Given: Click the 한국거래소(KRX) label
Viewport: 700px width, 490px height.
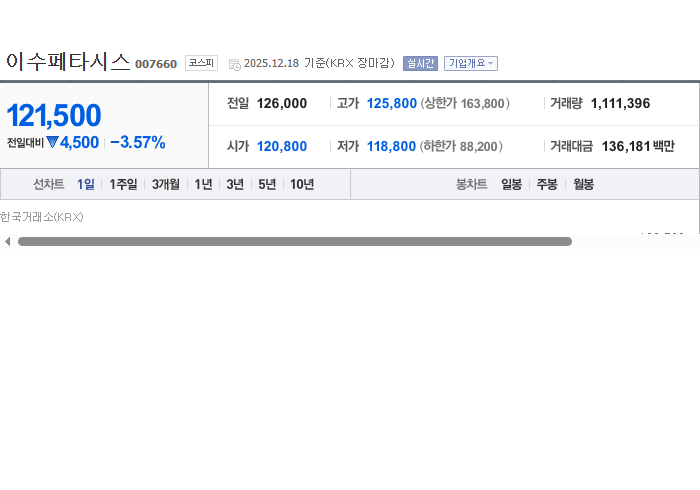Looking at the screenshot, I should (x=42, y=217).
